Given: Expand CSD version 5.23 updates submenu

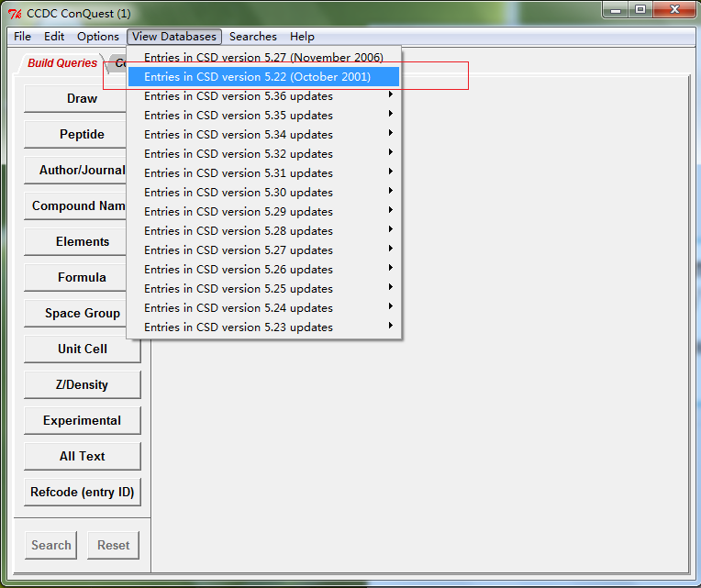Looking at the screenshot, I should pos(263,327).
